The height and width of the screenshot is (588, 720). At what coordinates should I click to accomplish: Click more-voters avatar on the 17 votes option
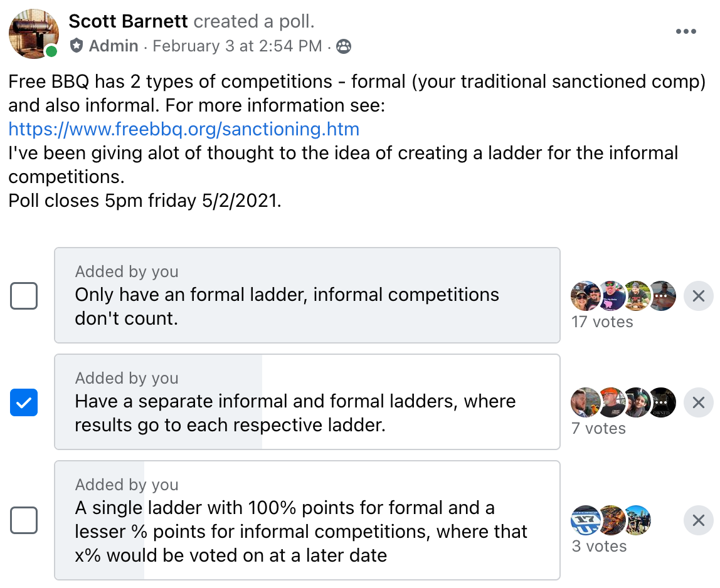click(661, 296)
